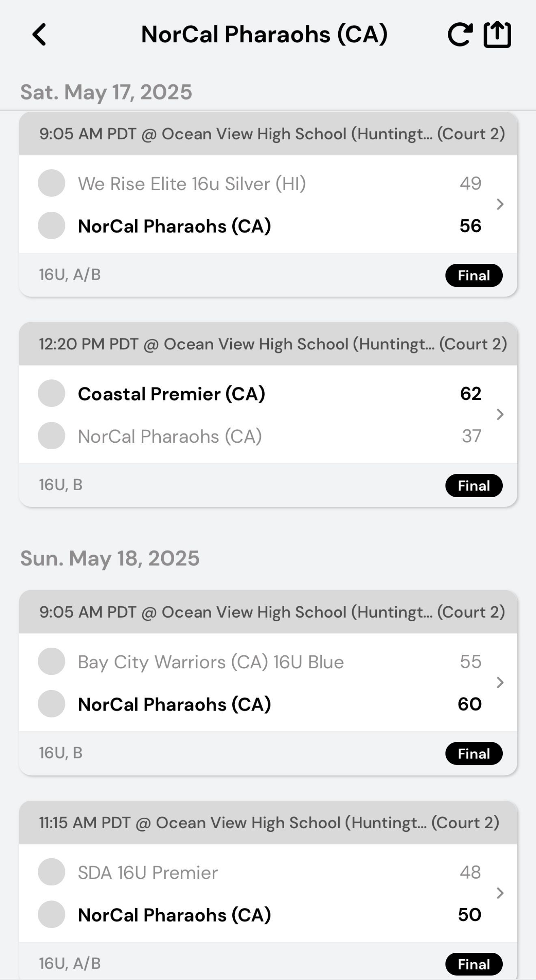Tap NorCal Pharaohs logo in 56-point game
Viewport: 536px width, 980px height.
coord(52,226)
